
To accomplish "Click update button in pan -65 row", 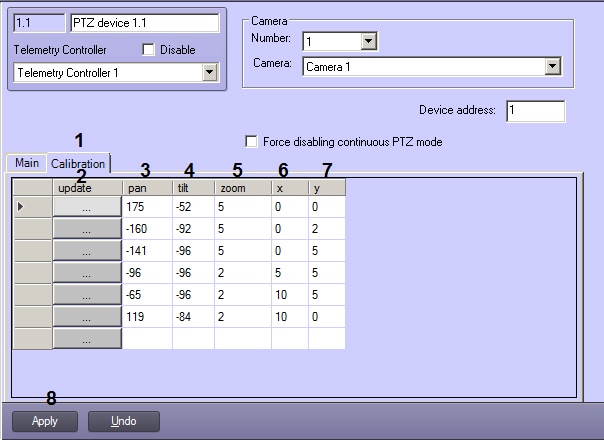I will pyautogui.click(x=87, y=295).
